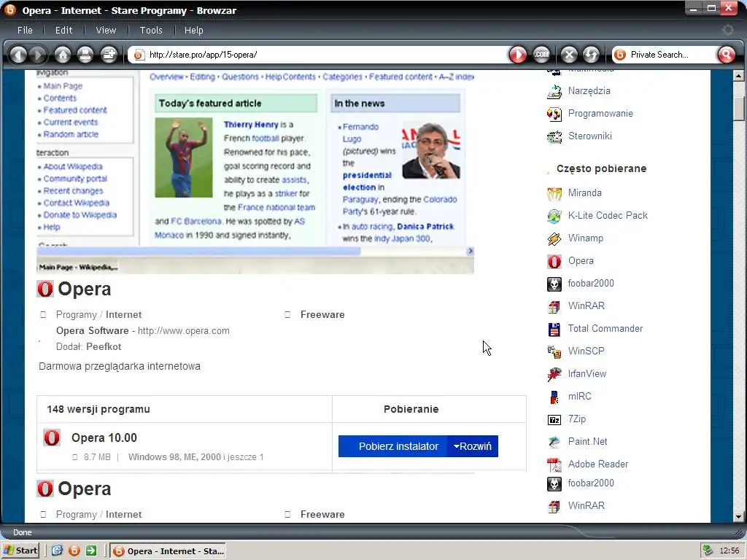This screenshot has width=747, height=560.
Task: Click the Adobe Reader icon
Action: pyautogui.click(x=554, y=464)
